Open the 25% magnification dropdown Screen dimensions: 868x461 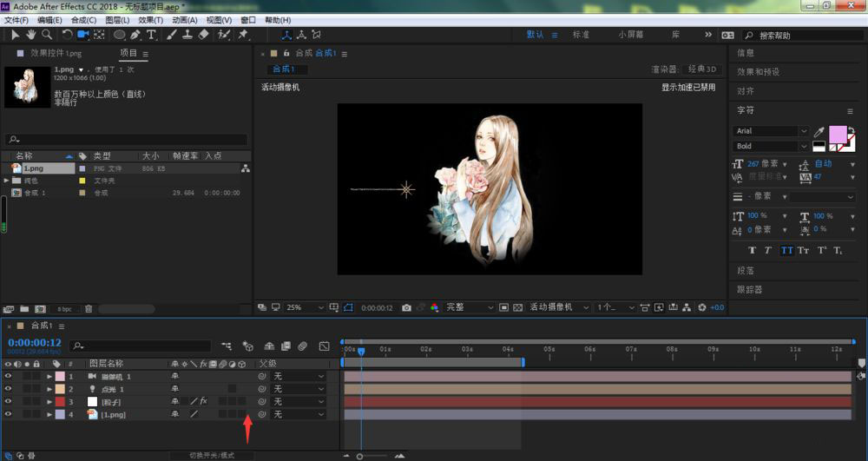point(305,307)
